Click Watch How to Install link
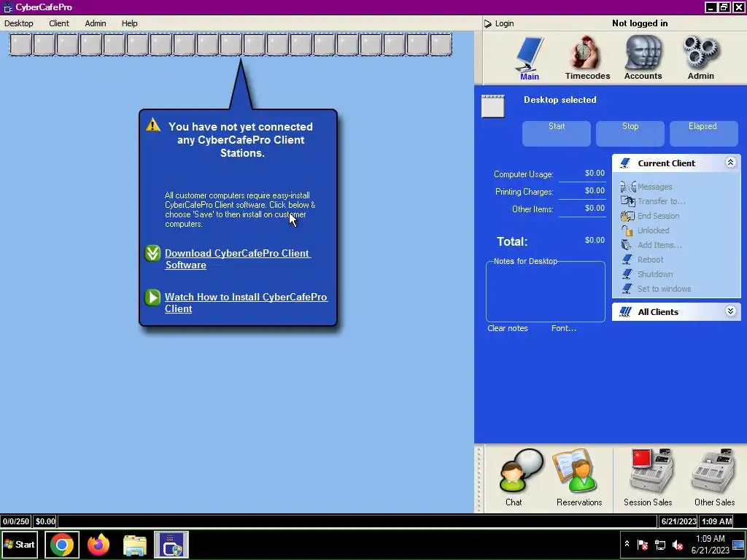The height and width of the screenshot is (560, 747). tap(246, 303)
